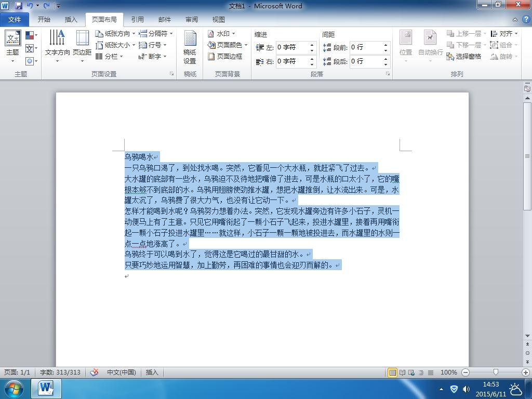The width and height of the screenshot is (532, 399).
Task: Open the Word Help question mark icon
Action: click(x=526, y=19)
